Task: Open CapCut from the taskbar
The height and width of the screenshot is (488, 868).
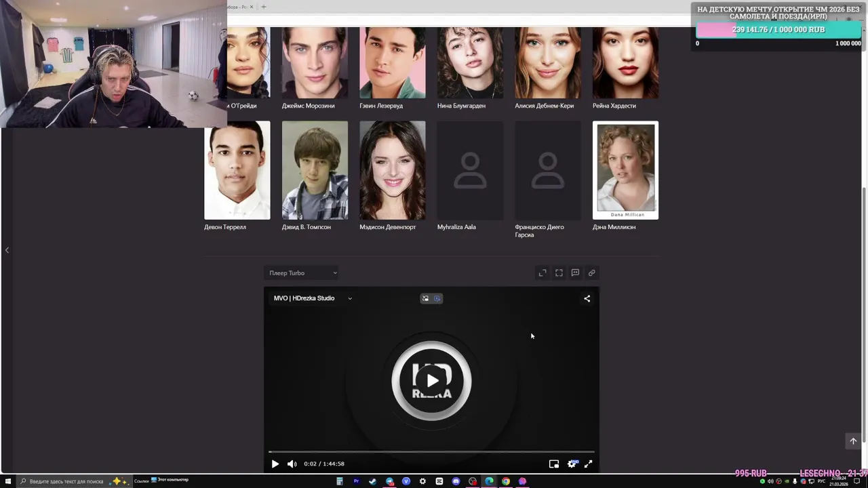Action: pyautogui.click(x=439, y=481)
